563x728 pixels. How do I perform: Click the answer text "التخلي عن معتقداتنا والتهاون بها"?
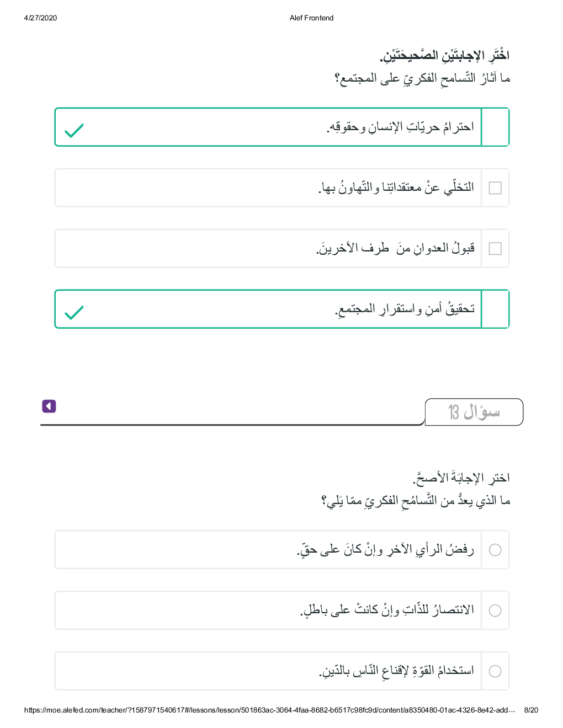(x=396, y=188)
